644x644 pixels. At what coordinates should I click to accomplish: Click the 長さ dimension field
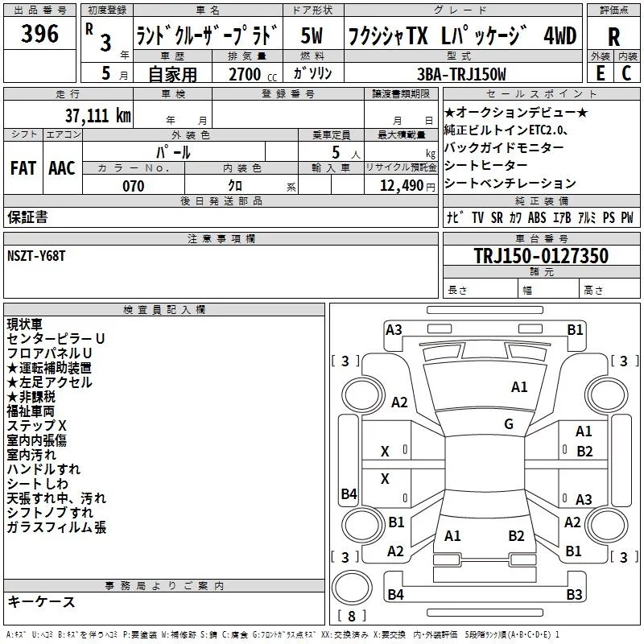coord(481,290)
